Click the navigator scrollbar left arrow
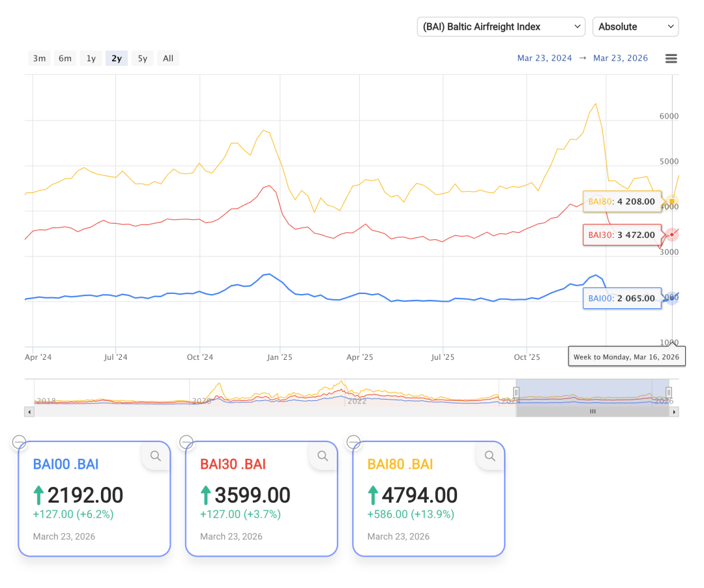Image resolution: width=704 pixels, height=588 pixels. tap(28, 412)
